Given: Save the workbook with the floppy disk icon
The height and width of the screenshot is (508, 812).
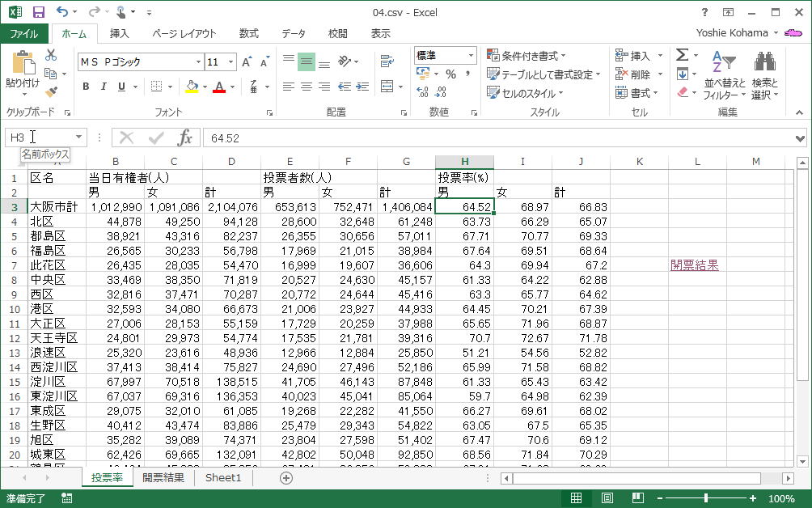Looking at the screenshot, I should coord(39,12).
